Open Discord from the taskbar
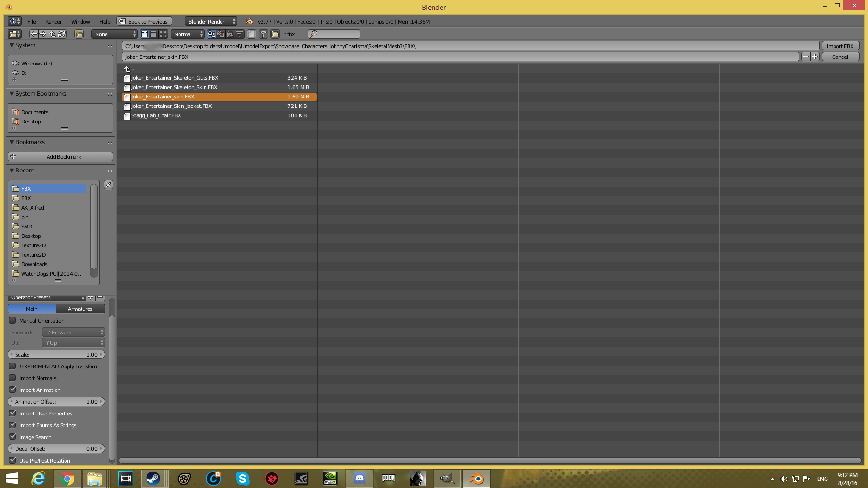This screenshot has height=488, width=868. click(x=359, y=479)
